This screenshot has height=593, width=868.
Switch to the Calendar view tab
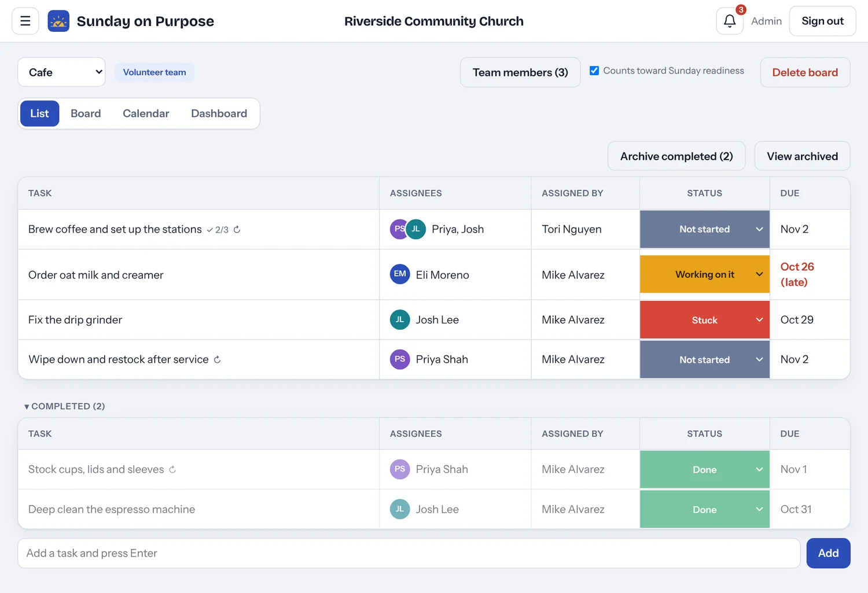coord(146,113)
